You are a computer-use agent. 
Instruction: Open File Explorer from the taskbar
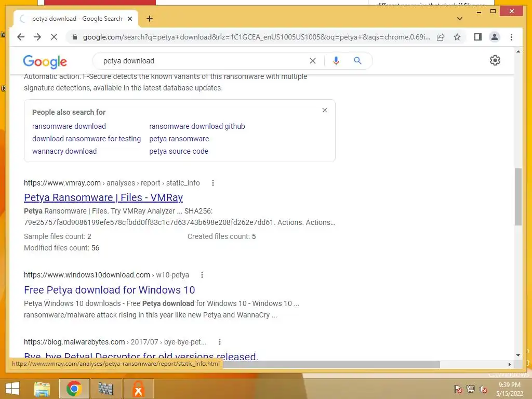(x=42, y=389)
